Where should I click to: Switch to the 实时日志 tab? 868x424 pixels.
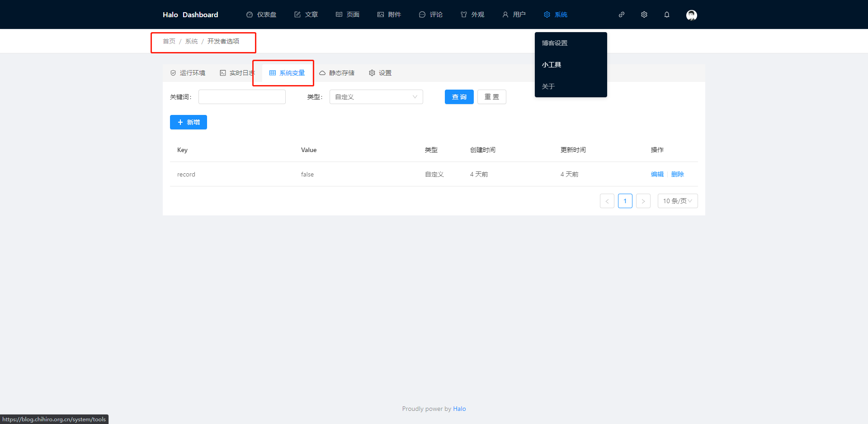tap(237, 72)
